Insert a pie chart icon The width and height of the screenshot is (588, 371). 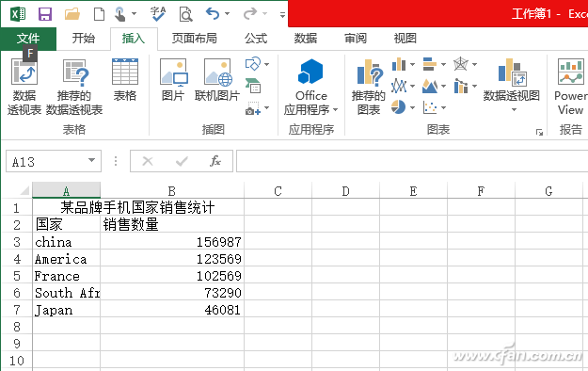(398, 107)
